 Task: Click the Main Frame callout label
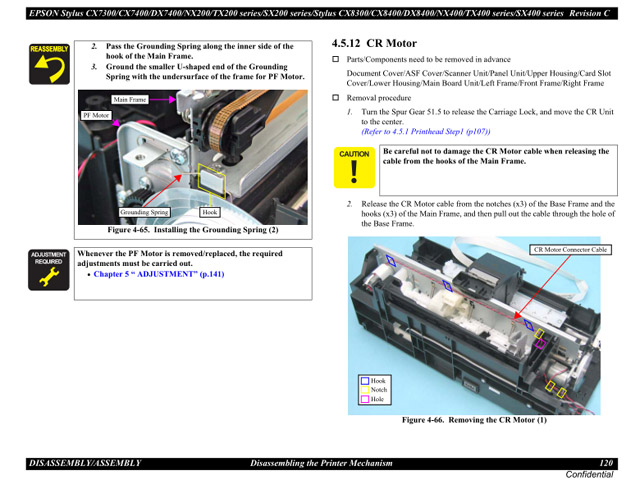pos(130,100)
